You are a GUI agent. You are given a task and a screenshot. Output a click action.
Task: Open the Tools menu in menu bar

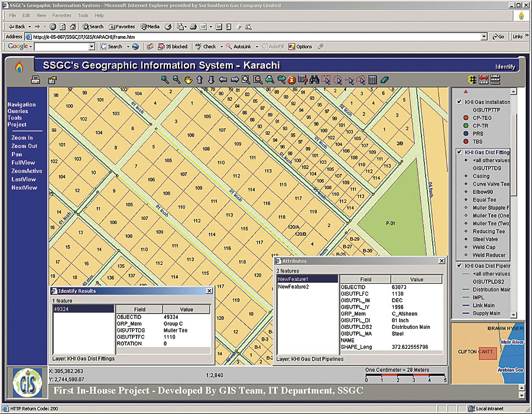click(83, 15)
